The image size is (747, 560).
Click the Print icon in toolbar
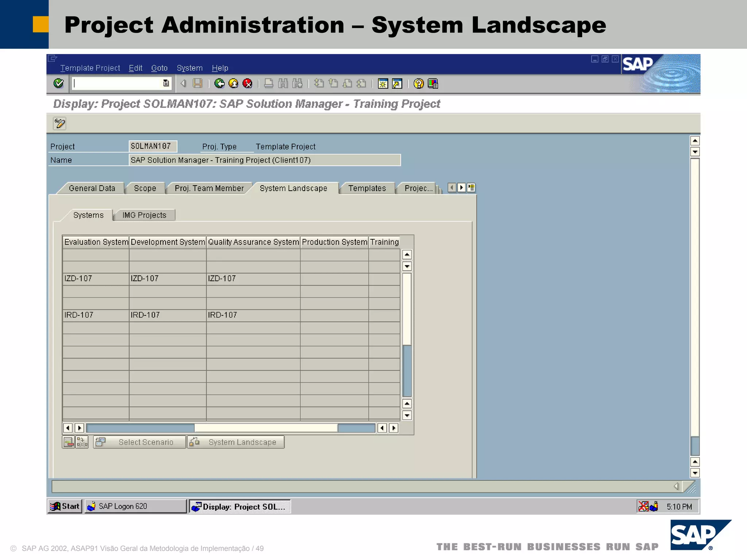(x=268, y=83)
